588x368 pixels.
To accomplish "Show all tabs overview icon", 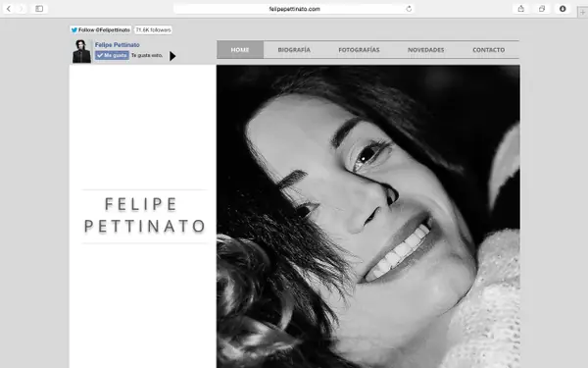I will [x=542, y=9].
